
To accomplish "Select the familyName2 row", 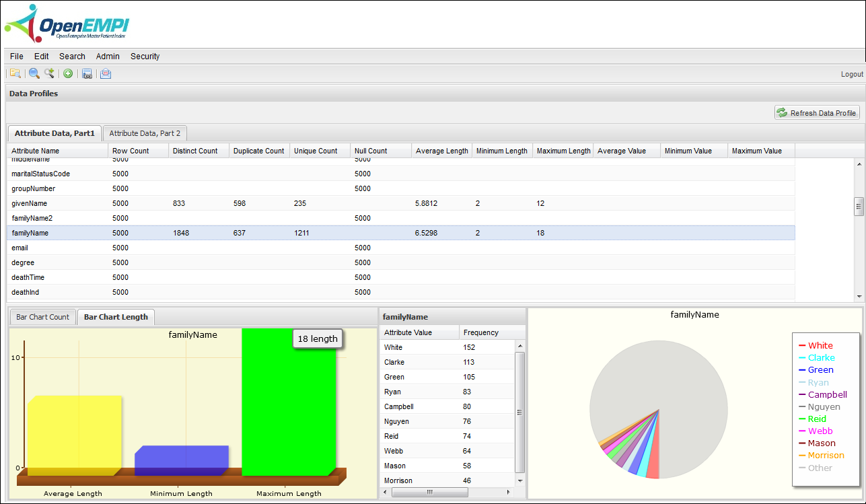I will pos(401,218).
